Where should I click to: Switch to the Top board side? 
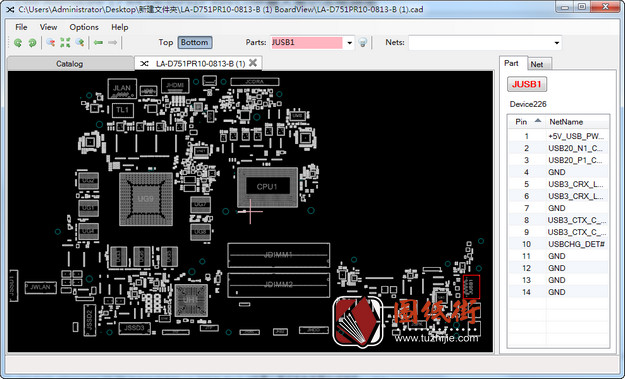click(165, 42)
